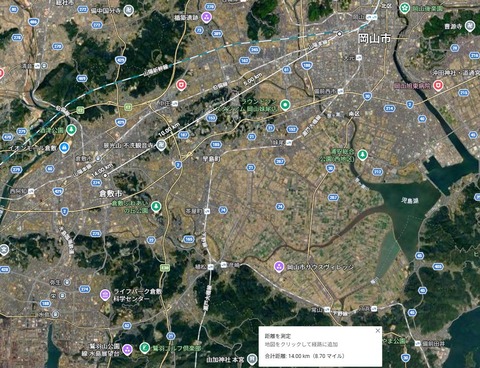
Task: Click the route 389 road shield
Action: [x=217, y=33]
